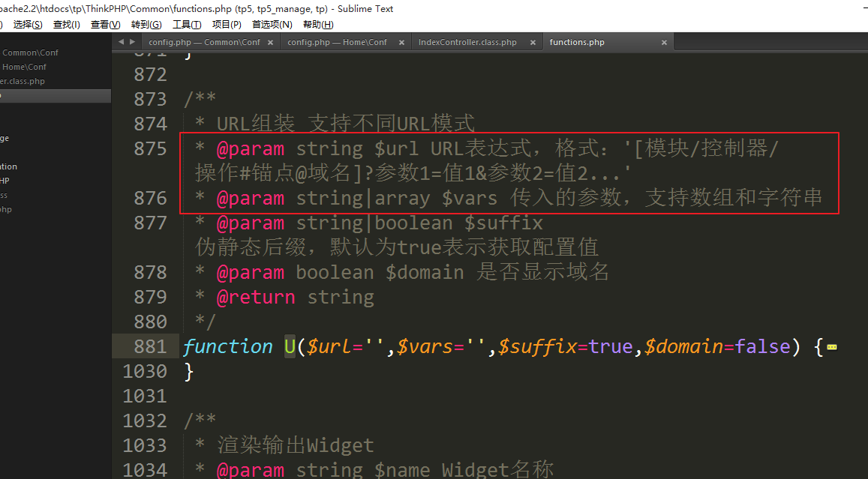Viewport: 868px width, 479px height.
Task: Click the tab scroll left arrow
Action: 122,42
